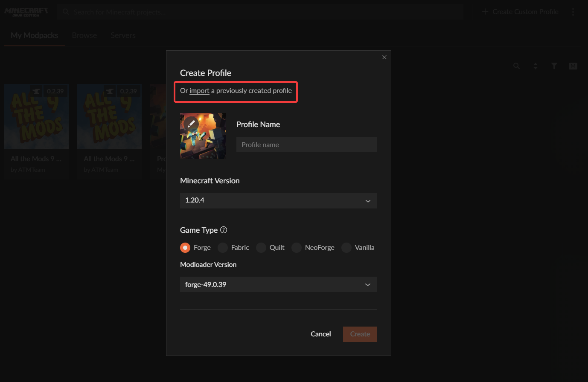This screenshot has height=382, width=588.
Task: Expand the Minecraft Version dropdown
Action: pos(278,201)
